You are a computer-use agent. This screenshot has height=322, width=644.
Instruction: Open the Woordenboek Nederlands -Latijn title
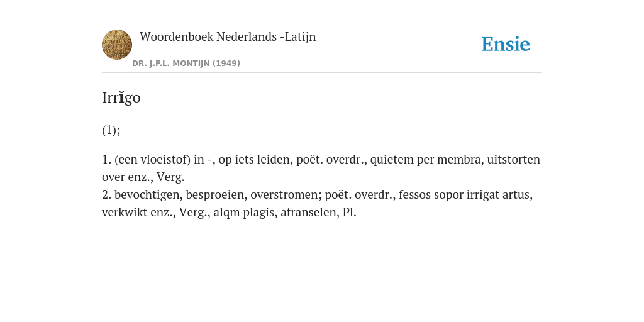pyautogui.click(x=228, y=37)
